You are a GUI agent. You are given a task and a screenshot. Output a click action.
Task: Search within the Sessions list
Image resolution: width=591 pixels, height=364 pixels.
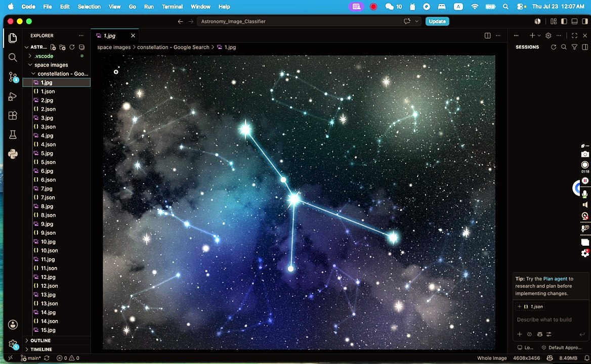(x=564, y=47)
